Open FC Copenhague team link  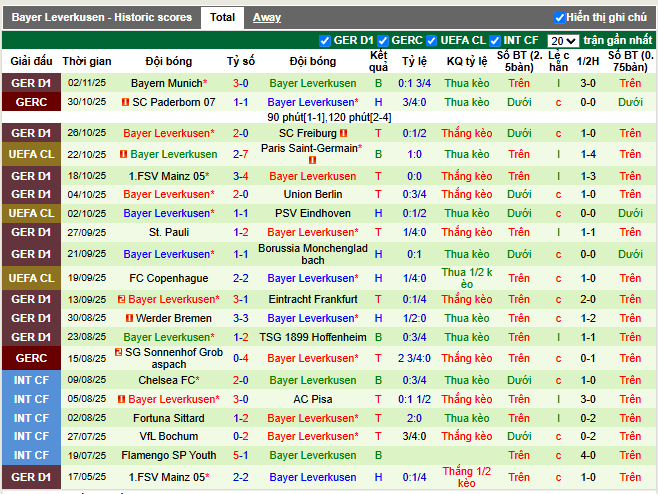tap(169, 278)
